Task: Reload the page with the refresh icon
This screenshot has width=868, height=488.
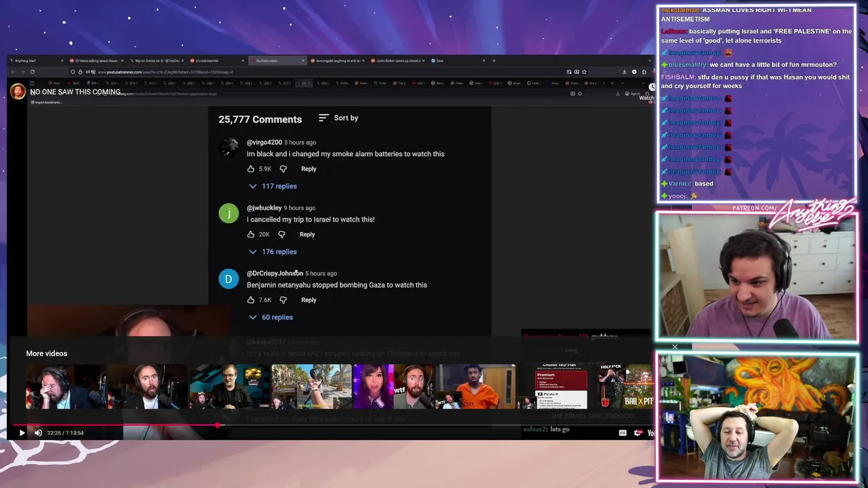Action: point(33,72)
